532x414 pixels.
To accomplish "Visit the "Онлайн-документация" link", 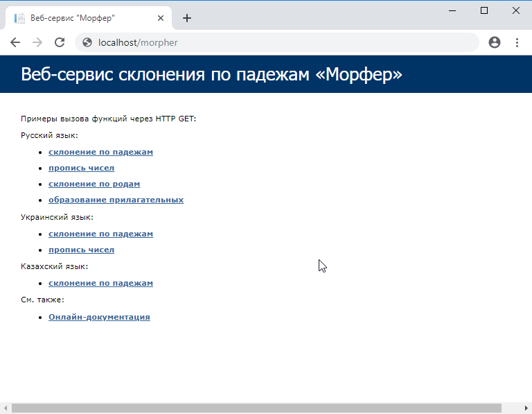I will coord(99,317).
